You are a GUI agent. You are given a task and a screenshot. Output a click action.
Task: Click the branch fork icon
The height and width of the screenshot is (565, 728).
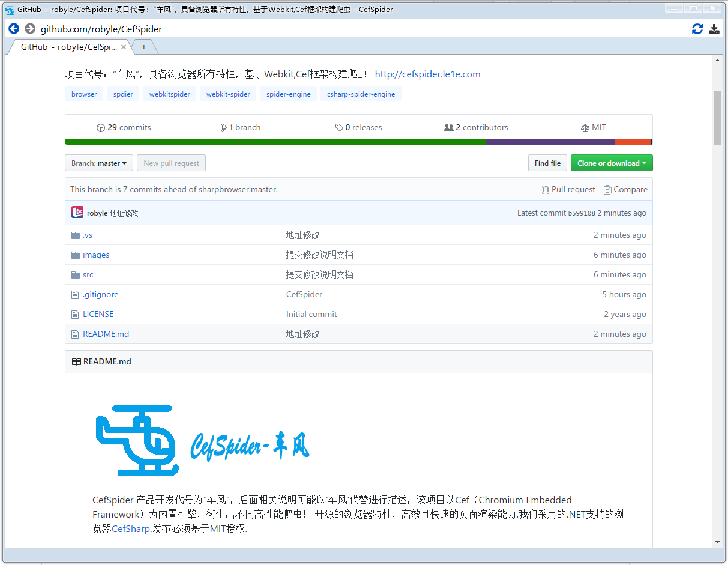tap(223, 127)
